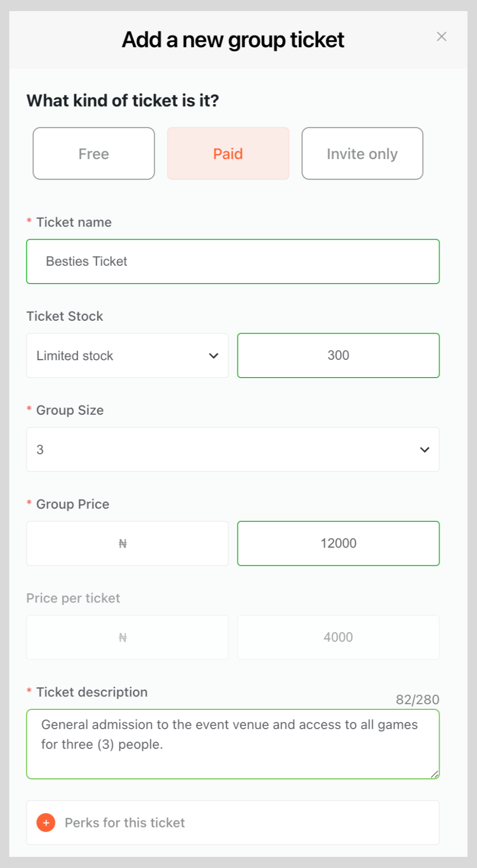Click the chevron arrow beside Limited stock
The width and height of the screenshot is (477, 868).
[214, 356]
